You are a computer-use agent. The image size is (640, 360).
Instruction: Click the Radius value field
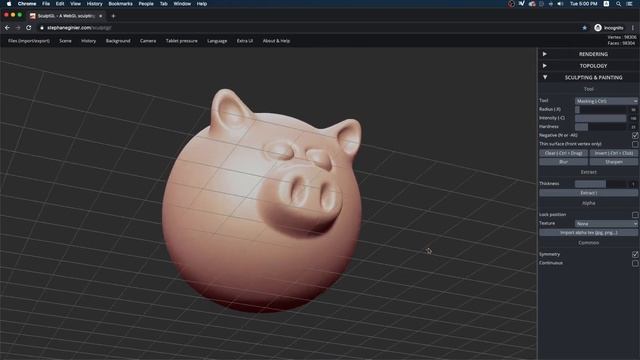tap(633, 109)
